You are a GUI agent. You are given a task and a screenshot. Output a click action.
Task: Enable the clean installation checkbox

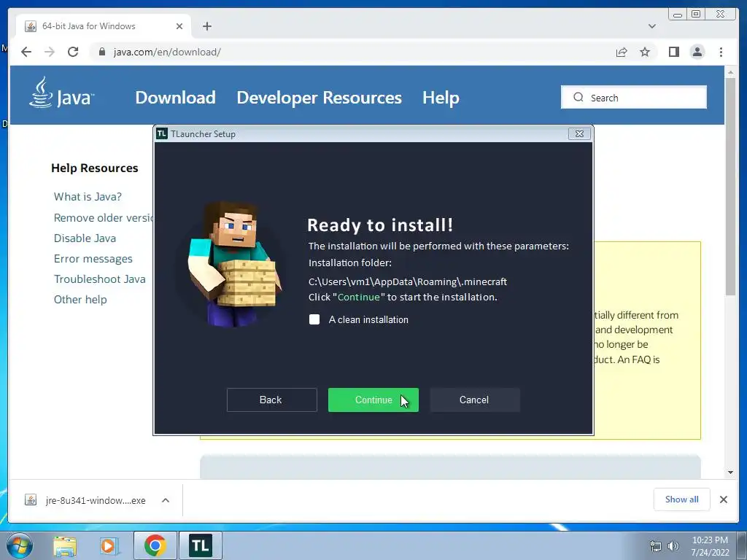314,319
